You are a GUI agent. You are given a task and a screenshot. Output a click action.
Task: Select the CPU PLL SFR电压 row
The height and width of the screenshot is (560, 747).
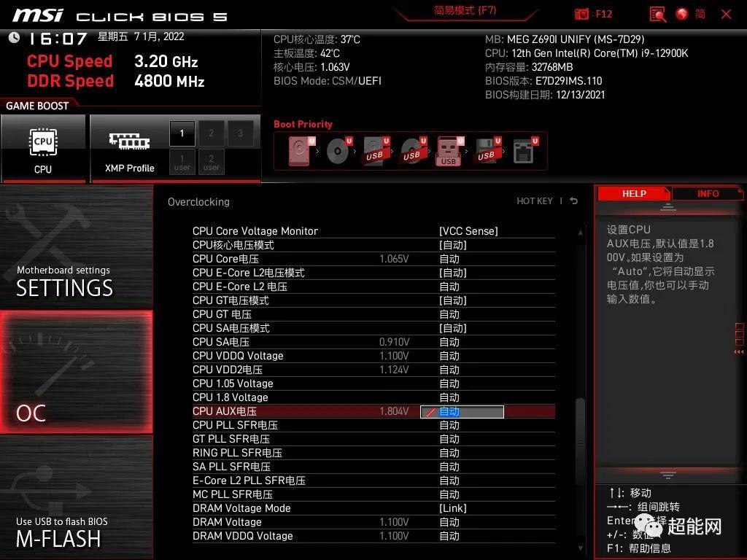point(373,425)
